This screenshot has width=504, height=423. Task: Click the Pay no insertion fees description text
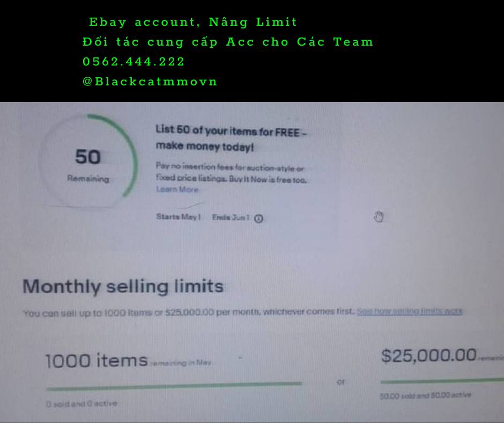231,173
